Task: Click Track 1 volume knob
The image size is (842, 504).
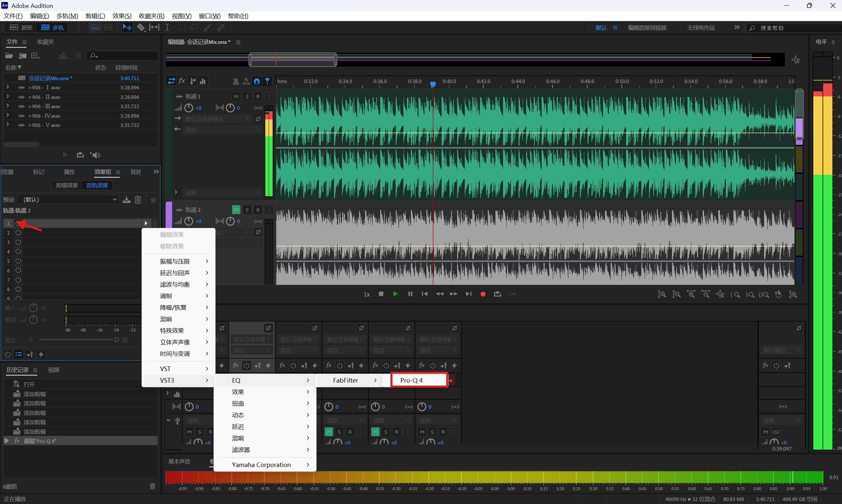Action: [188, 108]
